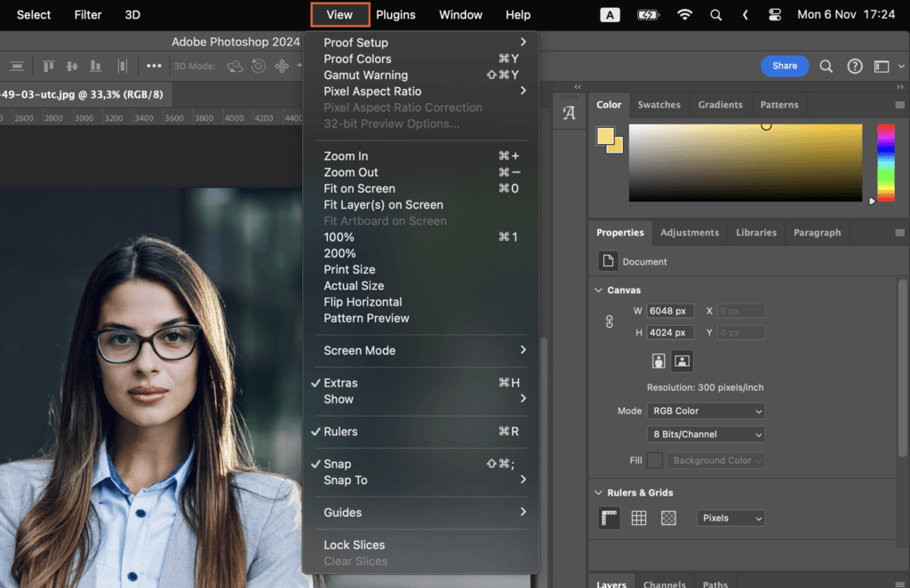The image size is (910, 588).
Task: Open the 8 Bits/Channel dropdown
Action: click(705, 433)
